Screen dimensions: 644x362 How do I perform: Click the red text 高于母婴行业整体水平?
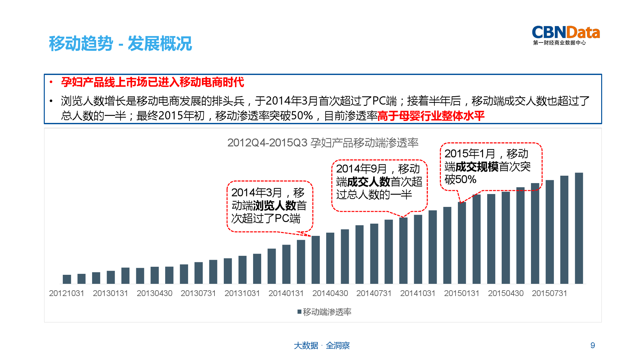pos(431,116)
